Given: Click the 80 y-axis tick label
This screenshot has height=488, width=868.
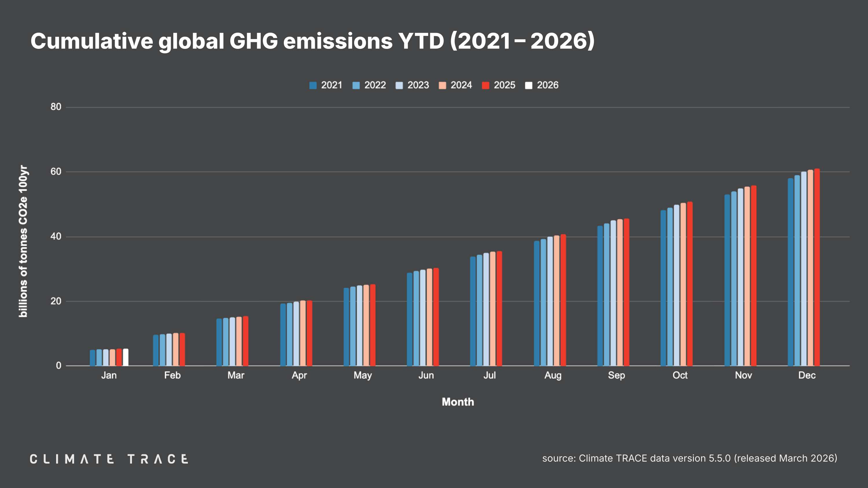Looking at the screenshot, I should 56,107.
